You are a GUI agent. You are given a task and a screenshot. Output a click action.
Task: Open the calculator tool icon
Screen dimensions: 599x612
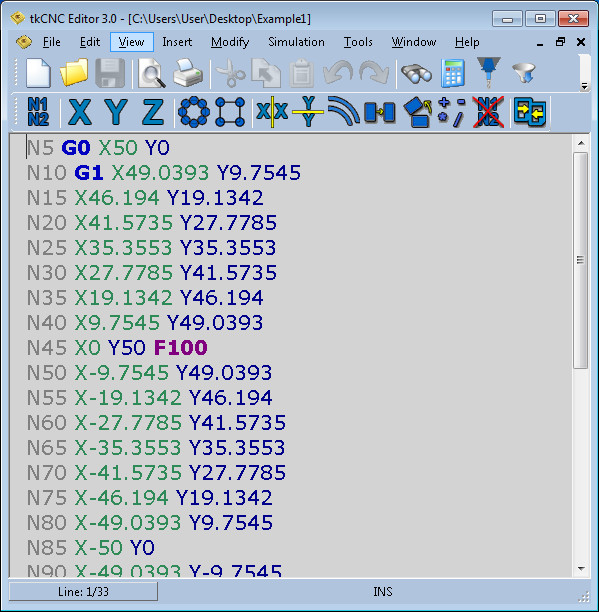(x=453, y=73)
